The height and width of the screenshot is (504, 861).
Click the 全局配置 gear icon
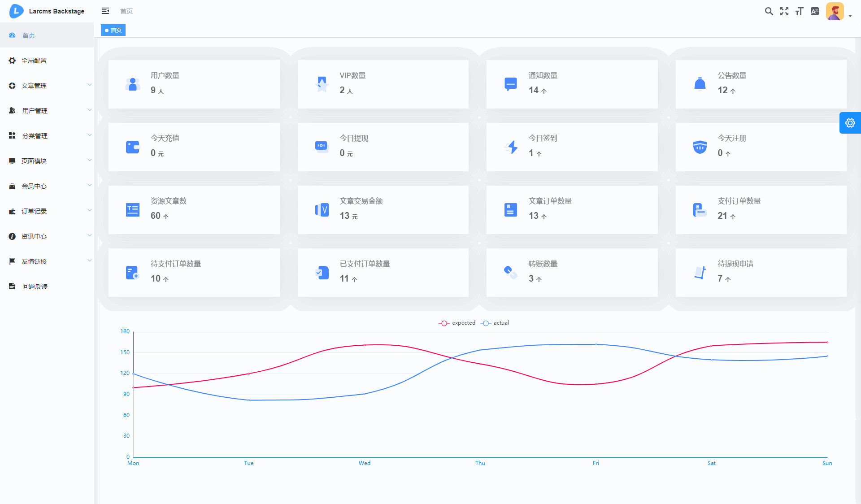click(x=12, y=61)
